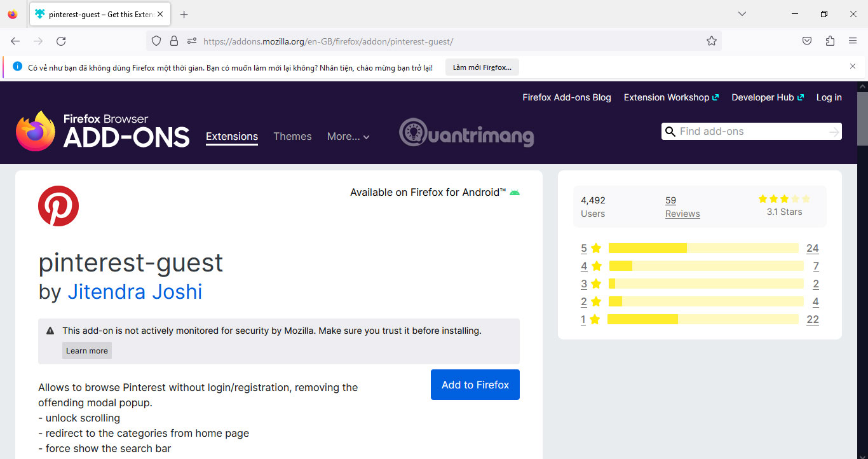Click the 4,492 Users count text
The width and height of the screenshot is (868, 459).
coord(593,200)
